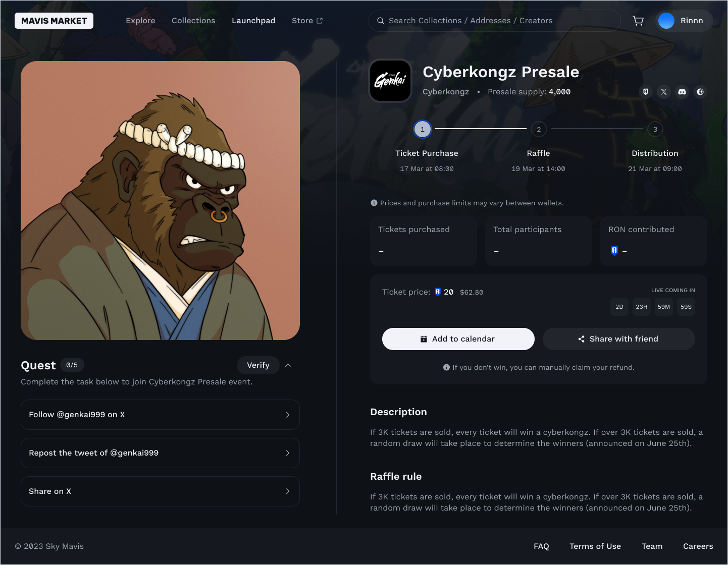Open the collection's website globe icon
The height and width of the screenshot is (565, 728).
pyautogui.click(x=700, y=92)
